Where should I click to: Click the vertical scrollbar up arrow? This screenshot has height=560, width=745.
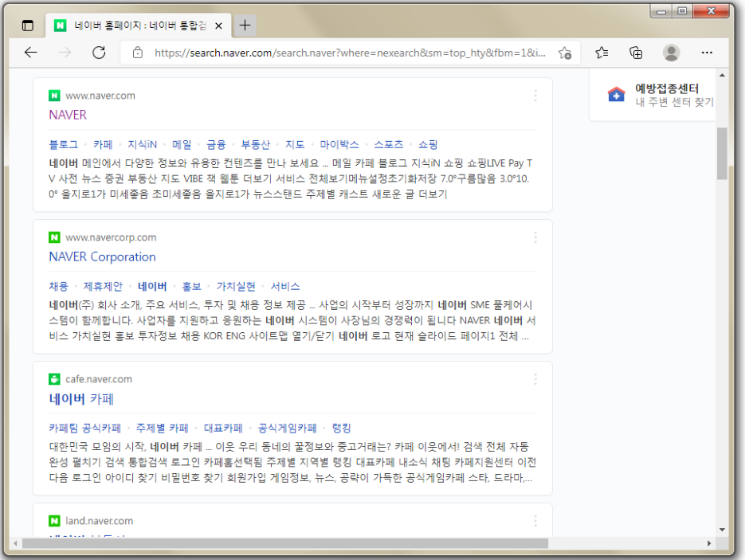(x=722, y=75)
